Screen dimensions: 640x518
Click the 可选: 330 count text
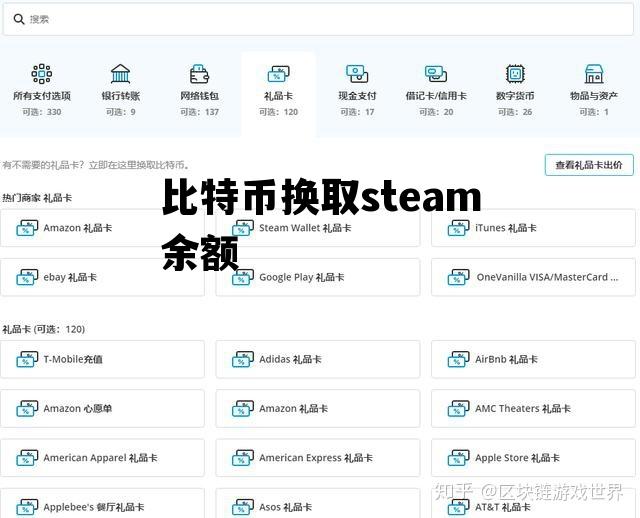pos(42,112)
